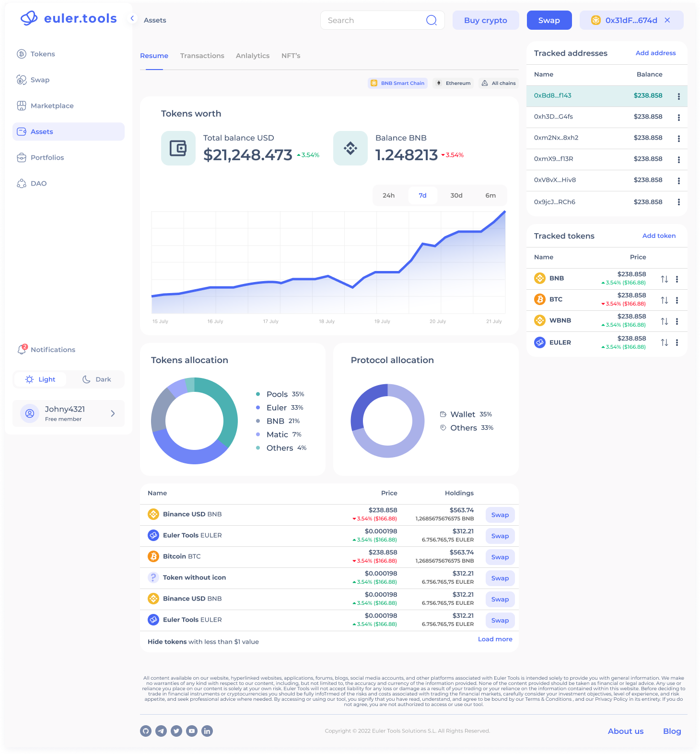The image size is (700, 754).
Task: Open options menu for 0xmX9...f13R
Action: pos(679,160)
